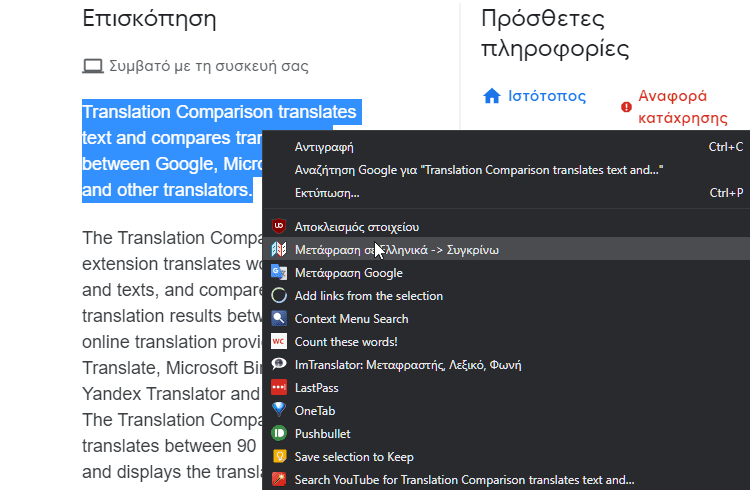Choose Save selection to Keep
Screen dimensions: 750x490
[506, 456]
